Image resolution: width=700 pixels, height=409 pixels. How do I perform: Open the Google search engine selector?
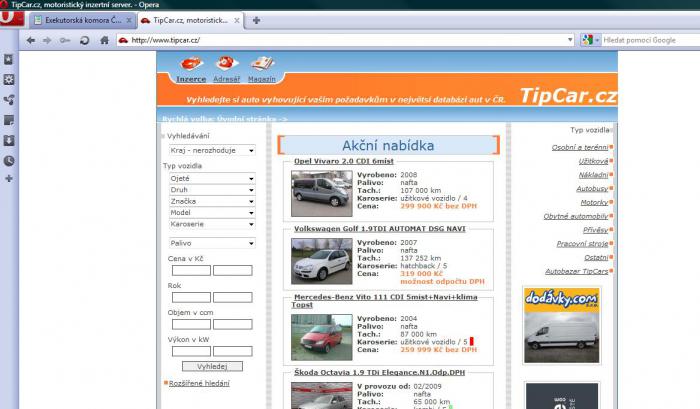point(590,40)
